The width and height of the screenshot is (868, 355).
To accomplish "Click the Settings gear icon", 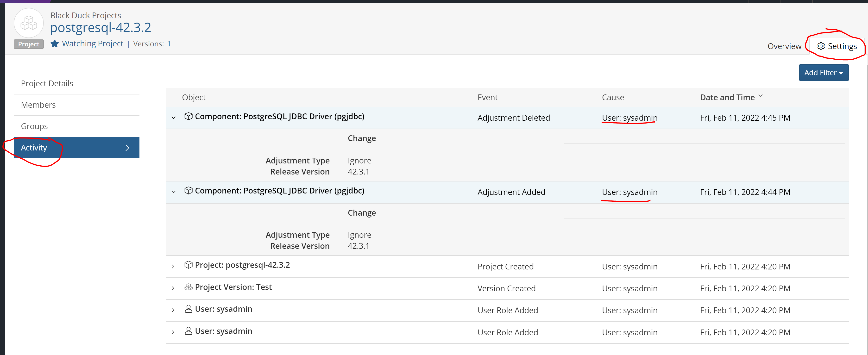I will coord(821,46).
